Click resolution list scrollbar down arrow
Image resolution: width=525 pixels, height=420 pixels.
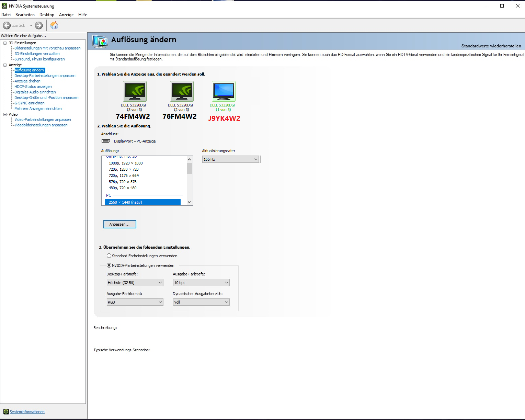(189, 202)
